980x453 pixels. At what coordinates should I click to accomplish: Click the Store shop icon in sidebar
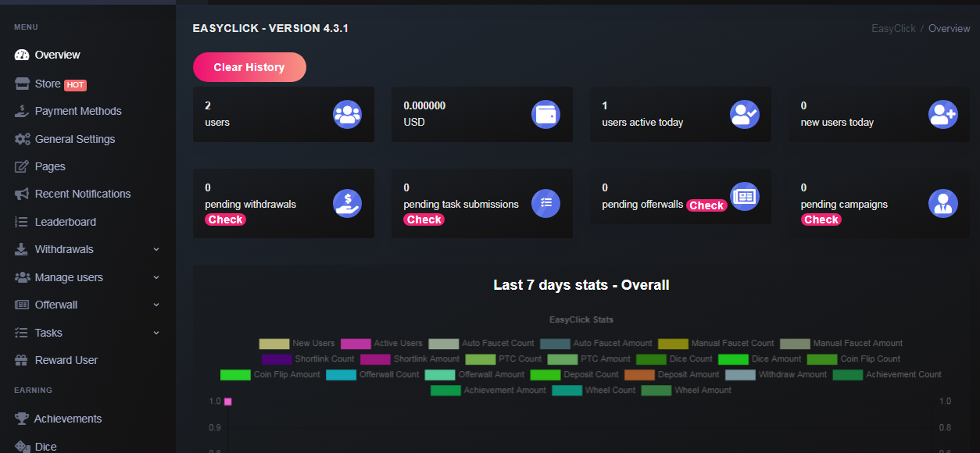pos(22,84)
